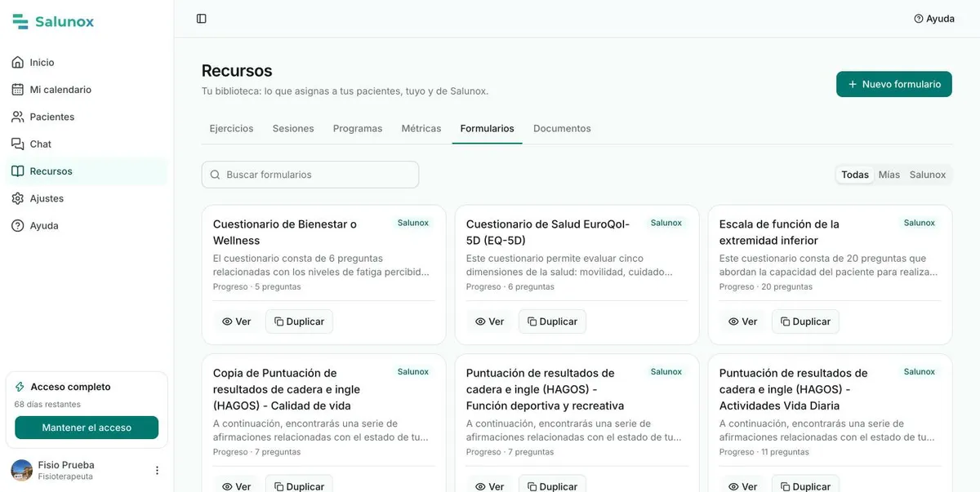Click Salunox badge on EuroQol-5D card

click(x=666, y=223)
